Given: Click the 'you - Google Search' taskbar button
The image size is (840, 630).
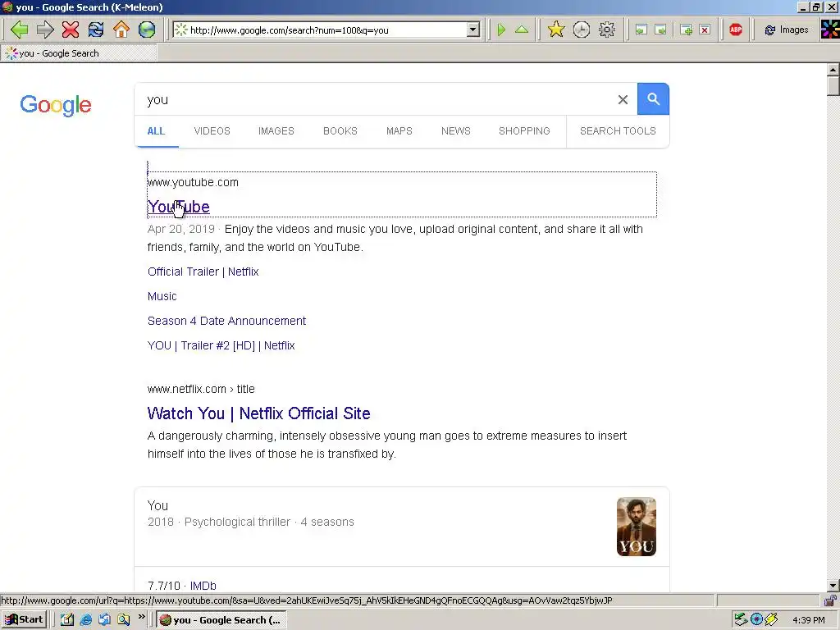Looking at the screenshot, I should tap(221, 620).
